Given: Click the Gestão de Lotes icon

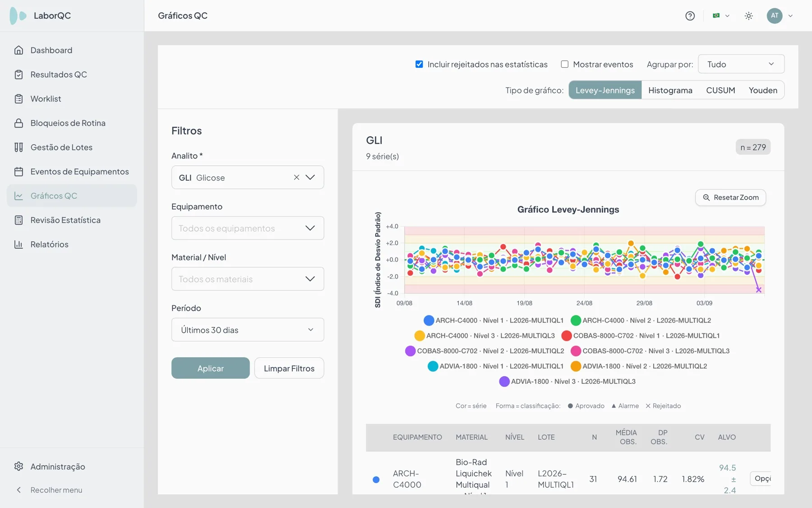Looking at the screenshot, I should point(18,147).
